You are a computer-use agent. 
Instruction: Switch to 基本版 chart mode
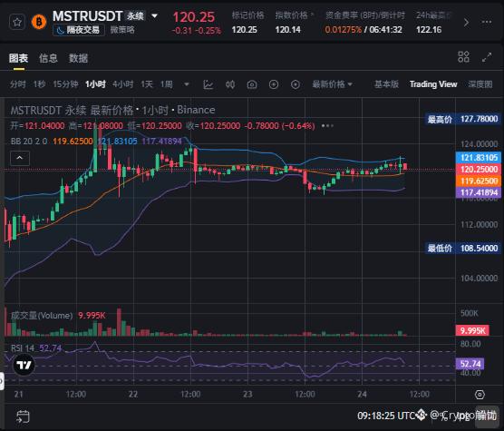click(387, 84)
